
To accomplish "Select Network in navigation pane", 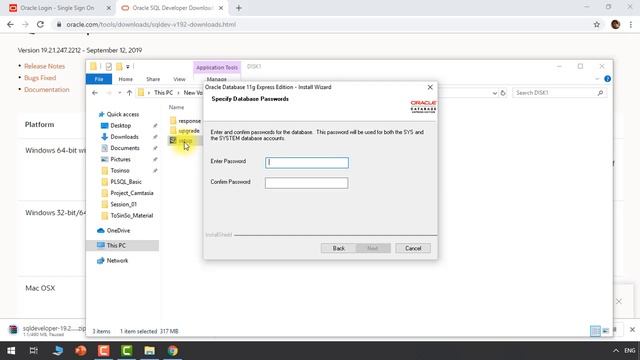I will (x=117, y=260).
